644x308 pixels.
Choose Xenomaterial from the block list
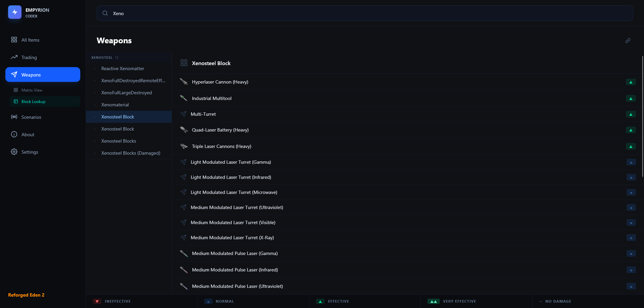point(115,105)
